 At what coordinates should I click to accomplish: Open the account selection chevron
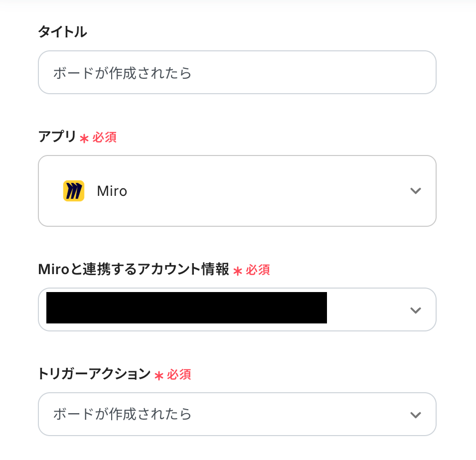coord(415,310)
